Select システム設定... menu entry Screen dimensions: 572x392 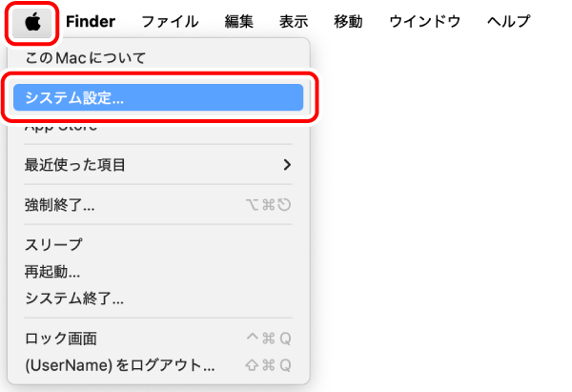158,97
